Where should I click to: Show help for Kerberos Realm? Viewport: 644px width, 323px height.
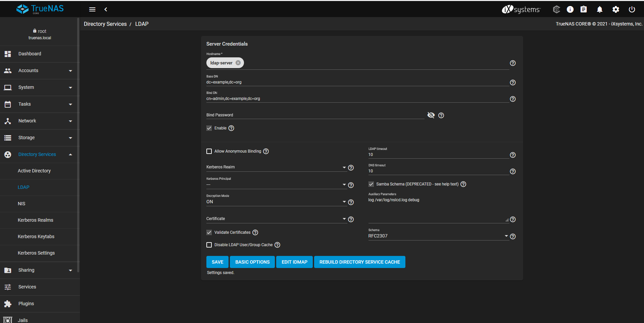[351, 168]
